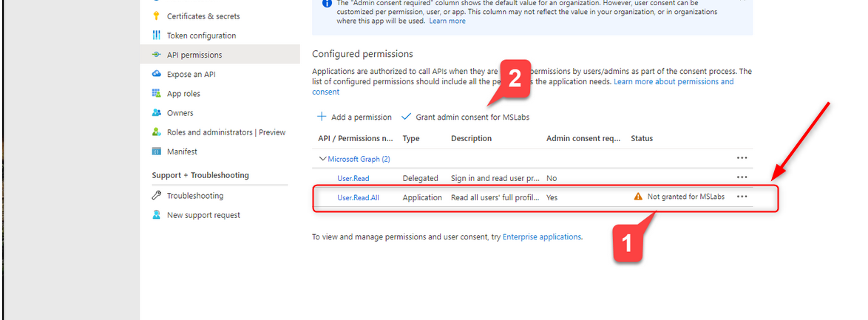Open more options for User.Read row
868x320 pixels.
click(x=742, y=177)
